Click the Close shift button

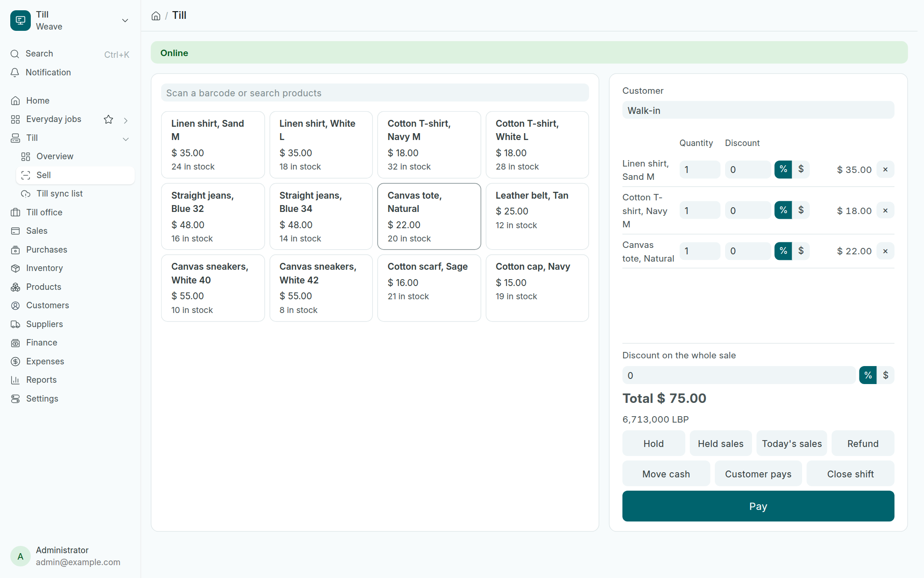(x=850, y=474)
